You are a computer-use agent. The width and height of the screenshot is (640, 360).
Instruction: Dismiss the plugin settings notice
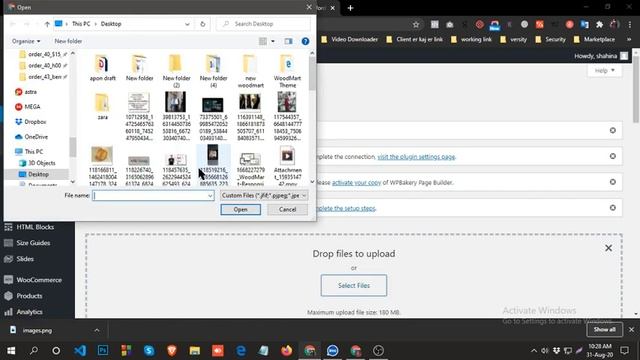613,156
